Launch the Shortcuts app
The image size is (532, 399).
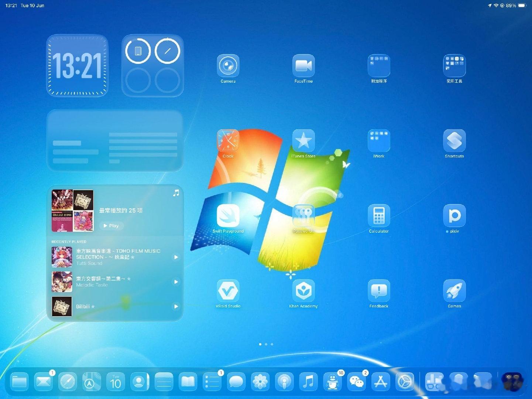tap(454, 140)
